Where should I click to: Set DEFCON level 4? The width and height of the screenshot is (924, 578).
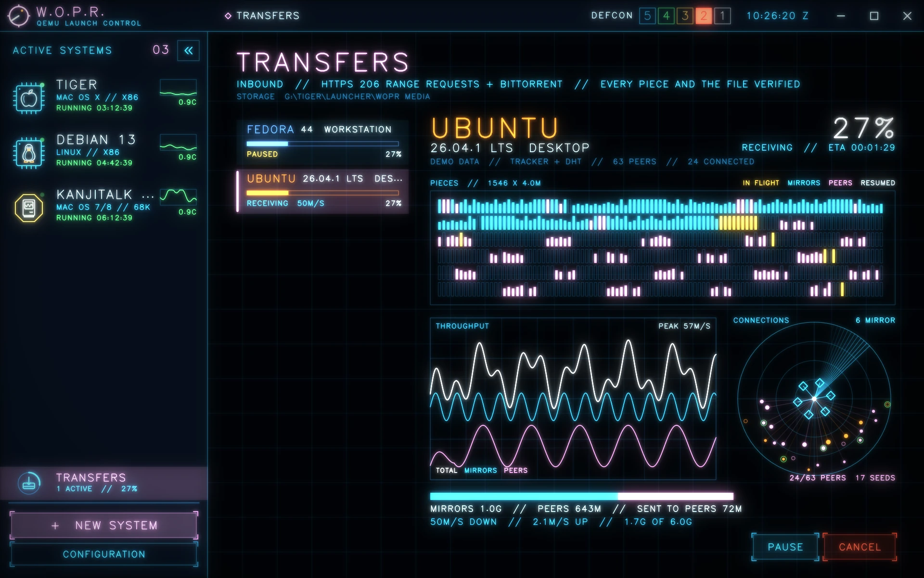point(666,16)
